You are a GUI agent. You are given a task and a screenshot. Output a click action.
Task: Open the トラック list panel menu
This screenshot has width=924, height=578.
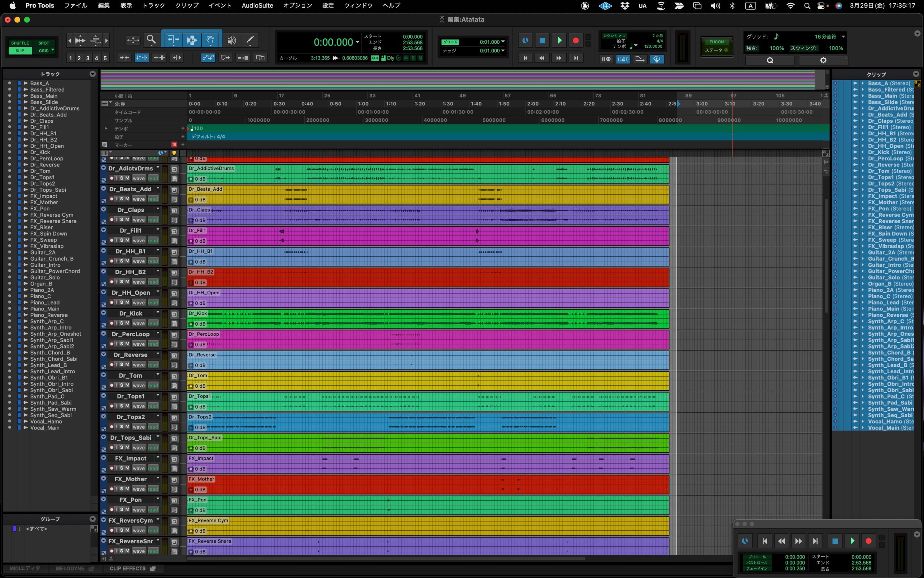(x=92, y=74)
